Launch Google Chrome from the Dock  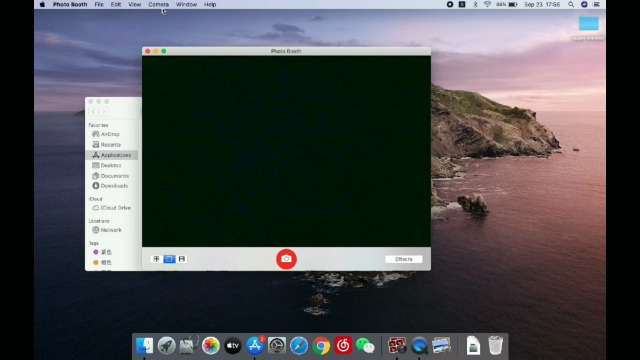[x=321, y=346]
